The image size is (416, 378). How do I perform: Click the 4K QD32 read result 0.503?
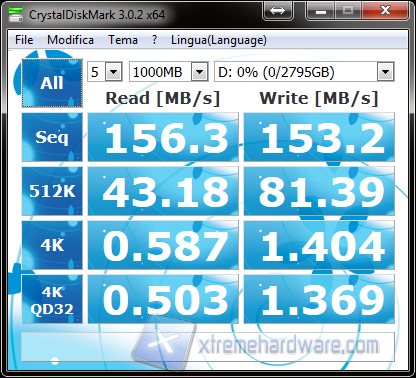click(163, 299)
